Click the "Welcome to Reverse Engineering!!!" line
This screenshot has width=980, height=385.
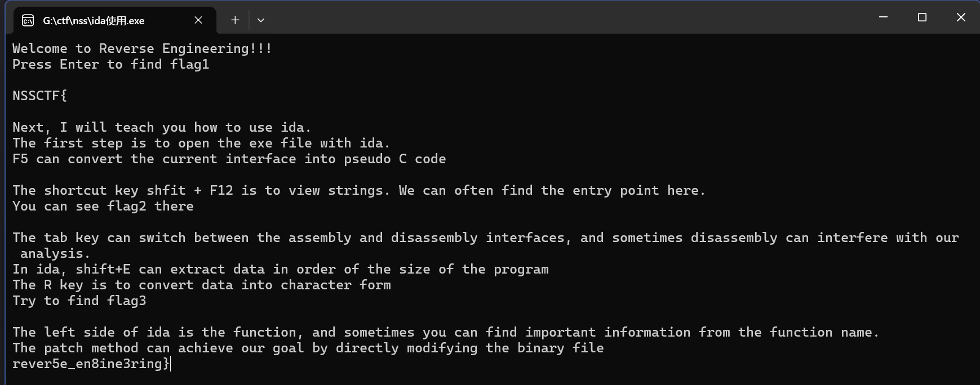(x=142, y=48)
